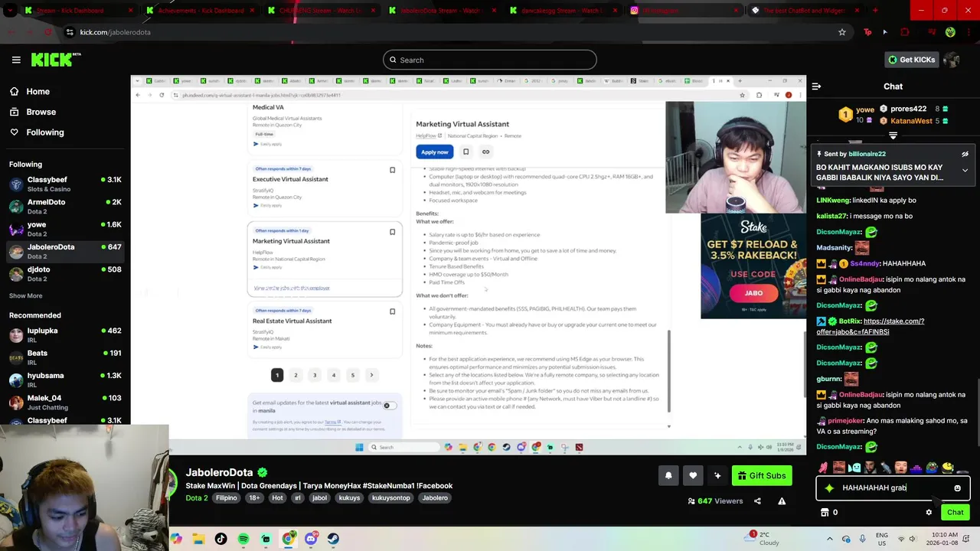Toggle follow with the heart button
980x551 pixels.
(693, 476)
